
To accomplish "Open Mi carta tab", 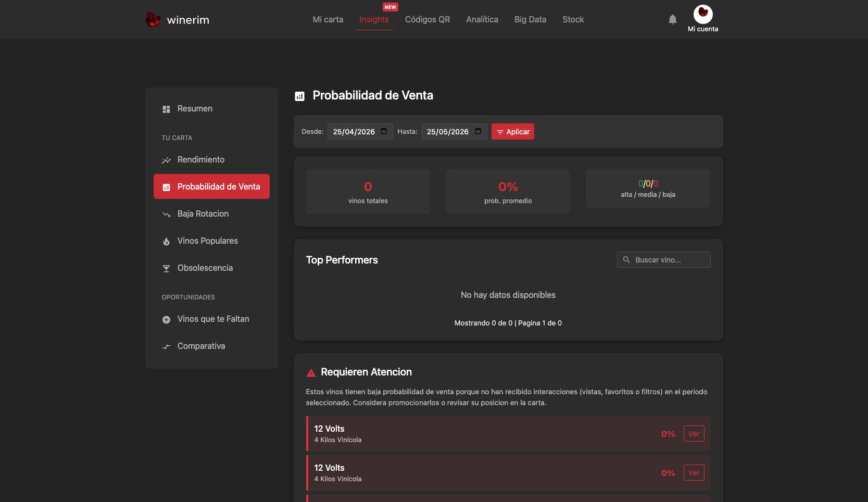I will [x=328, y=19].
